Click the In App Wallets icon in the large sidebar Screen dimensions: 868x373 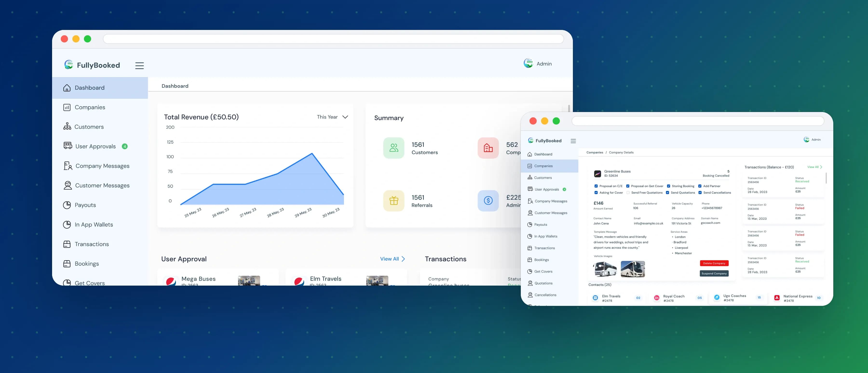click(67, 224)
